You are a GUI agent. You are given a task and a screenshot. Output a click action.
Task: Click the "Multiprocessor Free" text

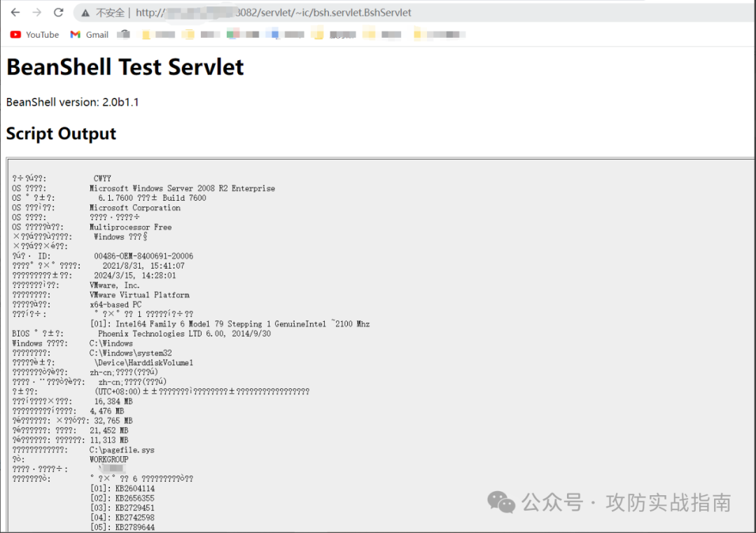pos(131,227)
